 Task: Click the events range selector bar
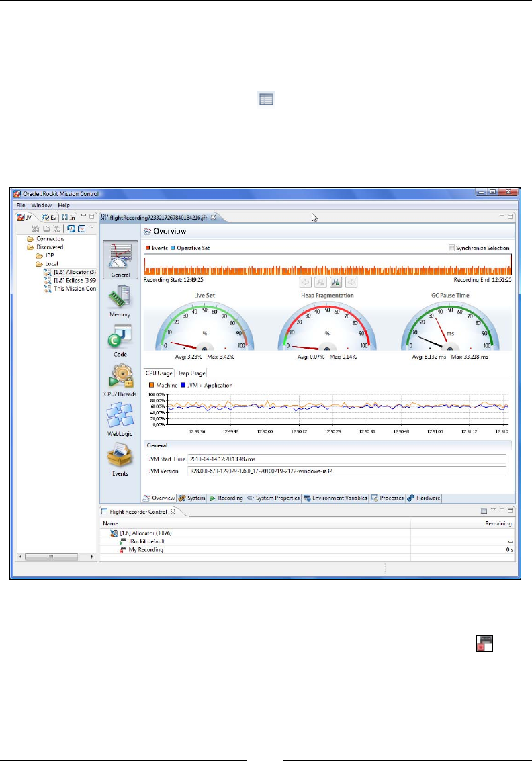point(327,265)
